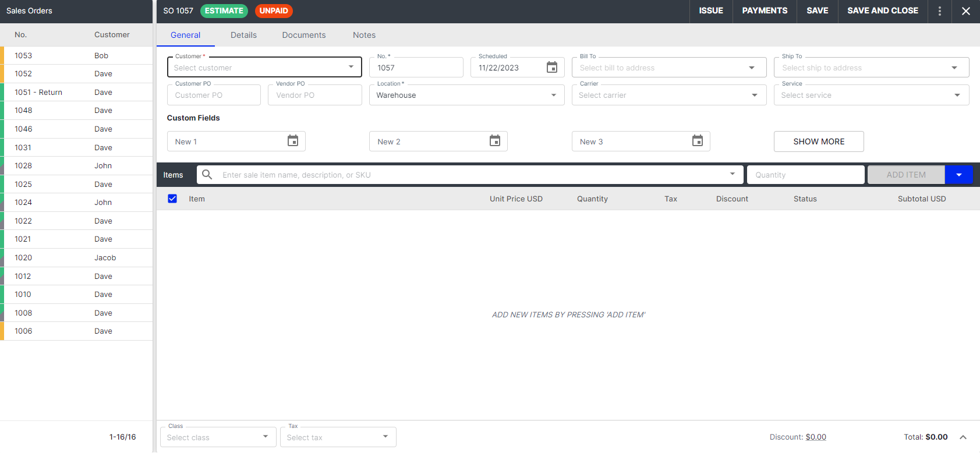Select sales order 1051 - Return
Image resolution: width=980 pixels, height=453 pixels.
(x=38, y=92)
